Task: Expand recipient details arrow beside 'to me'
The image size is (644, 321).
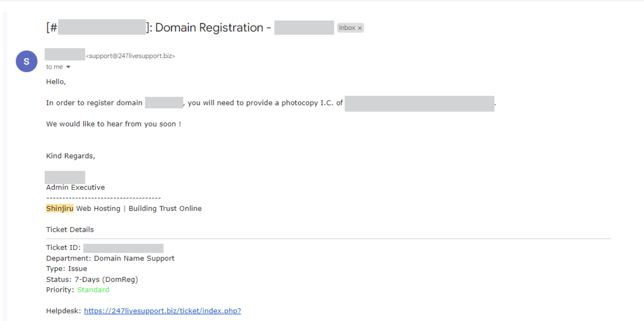Action: [x=68, y=67]
